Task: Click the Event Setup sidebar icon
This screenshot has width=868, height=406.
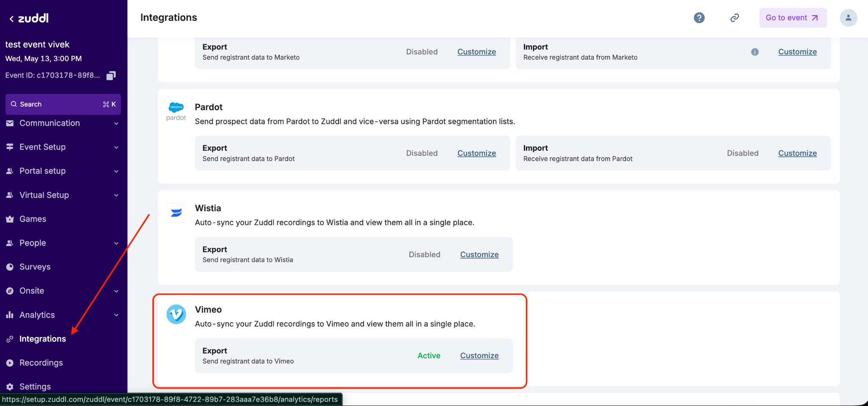Action: click(x=10, y=147)
